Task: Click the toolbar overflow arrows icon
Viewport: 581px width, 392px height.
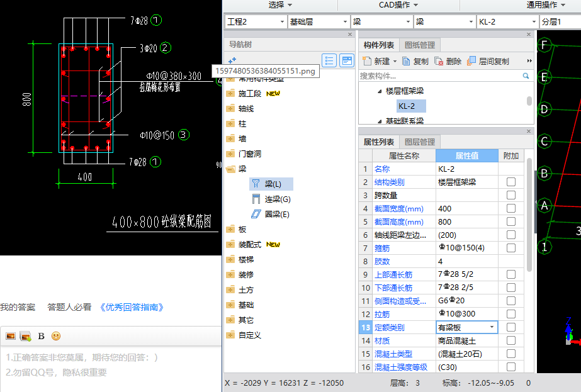Action: 529,61
